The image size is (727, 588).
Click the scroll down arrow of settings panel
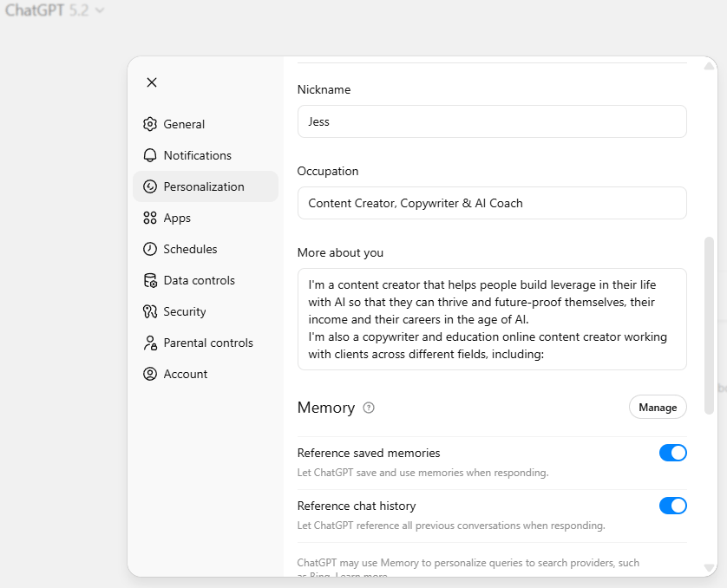pyautogui.click(x=709, y=567)
